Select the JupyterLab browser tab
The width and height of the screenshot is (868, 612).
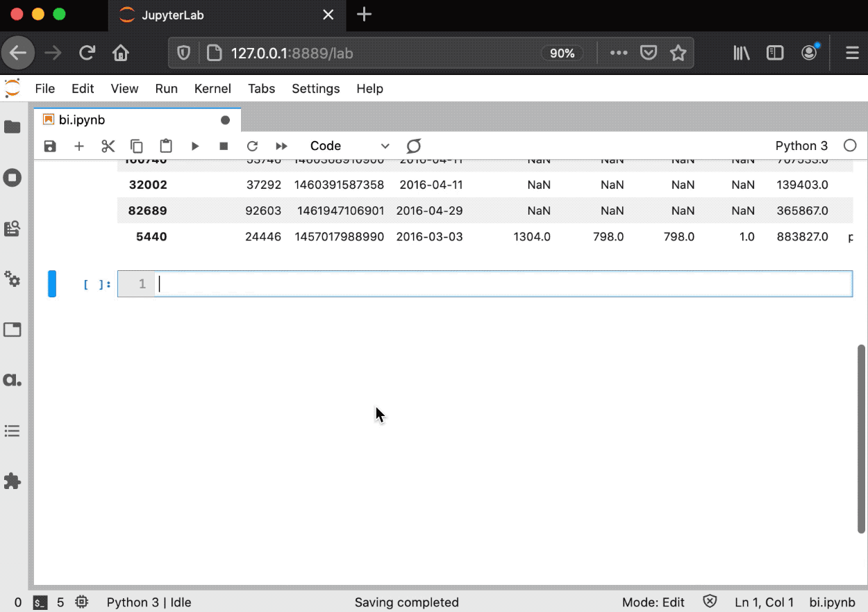tap(226, 15)
